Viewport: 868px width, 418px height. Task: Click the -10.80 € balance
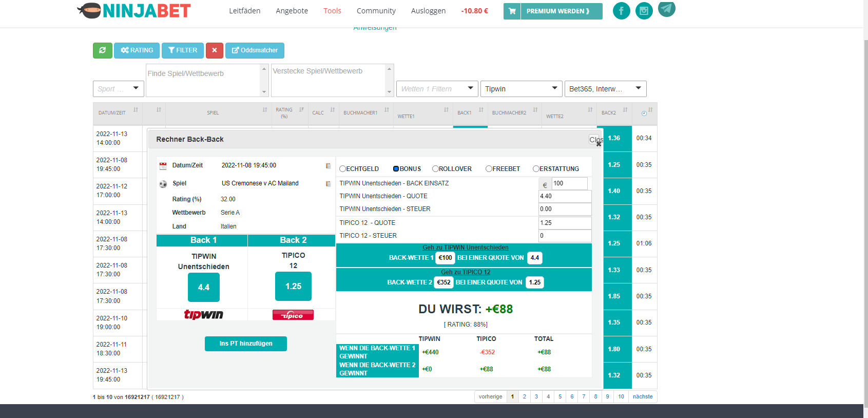point(474,11)
